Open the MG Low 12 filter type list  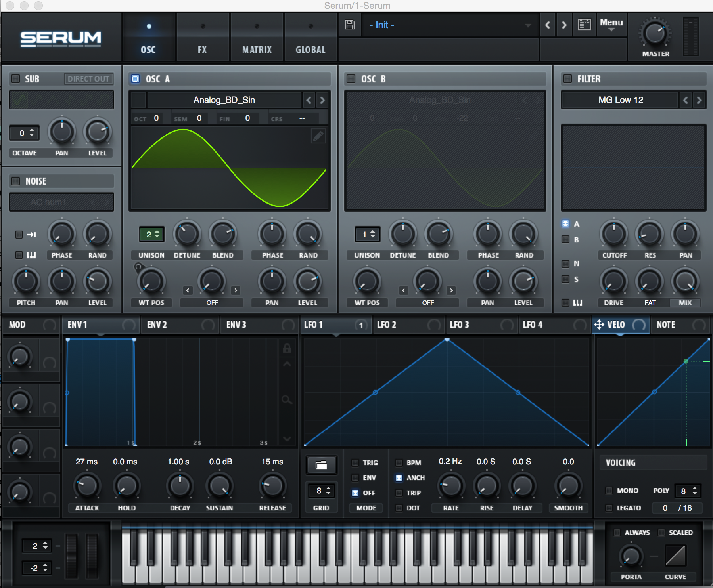pos(620,100)
